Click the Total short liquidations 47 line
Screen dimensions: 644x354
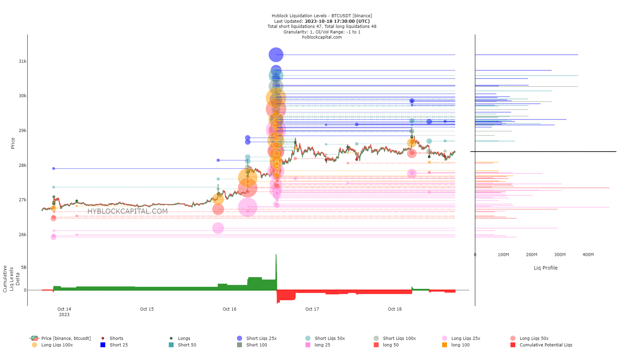[x=322, y=27]
